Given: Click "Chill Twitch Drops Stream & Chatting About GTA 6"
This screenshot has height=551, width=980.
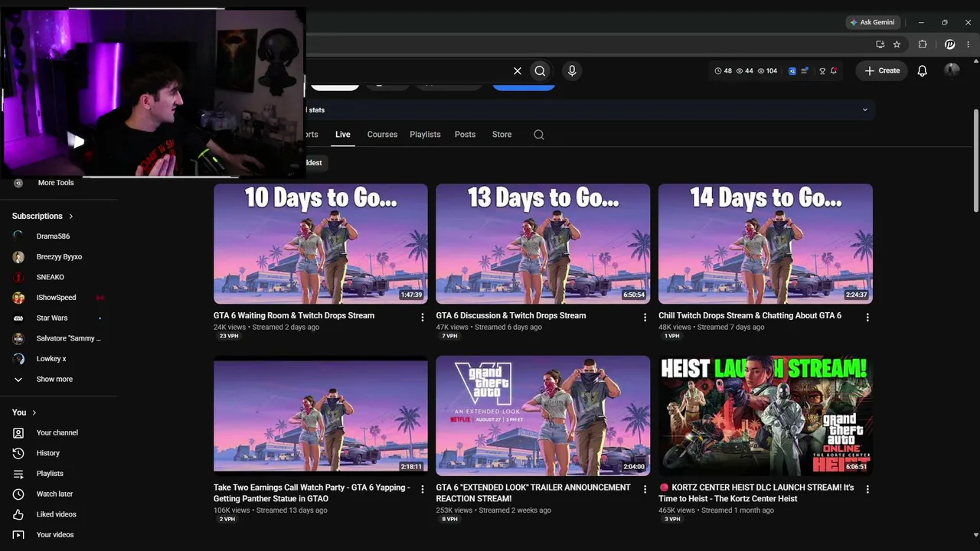Looking at the screenshot, I should pyautogui.click(x=750, y=316).
